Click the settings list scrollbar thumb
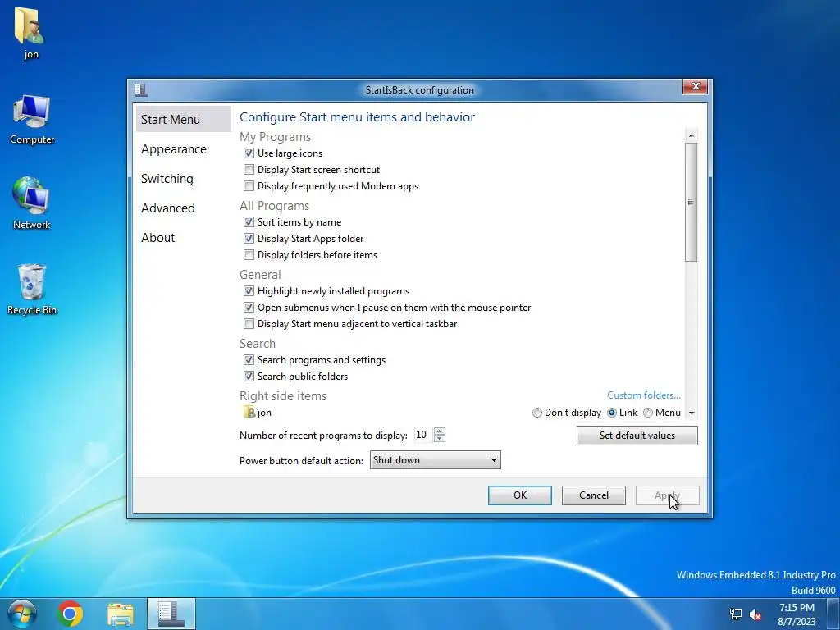 pos(691,202)
